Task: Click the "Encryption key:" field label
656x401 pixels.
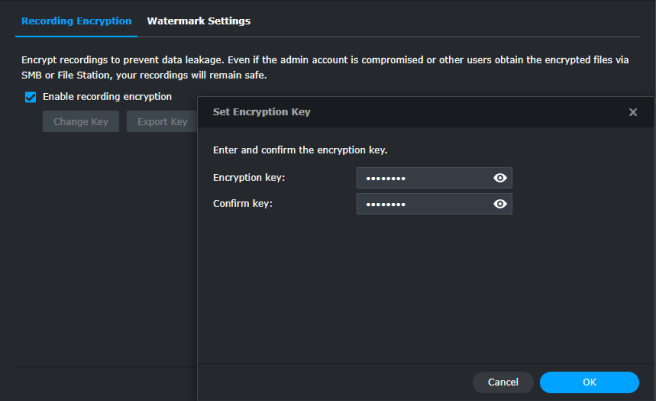Action: tap(249, 178)
